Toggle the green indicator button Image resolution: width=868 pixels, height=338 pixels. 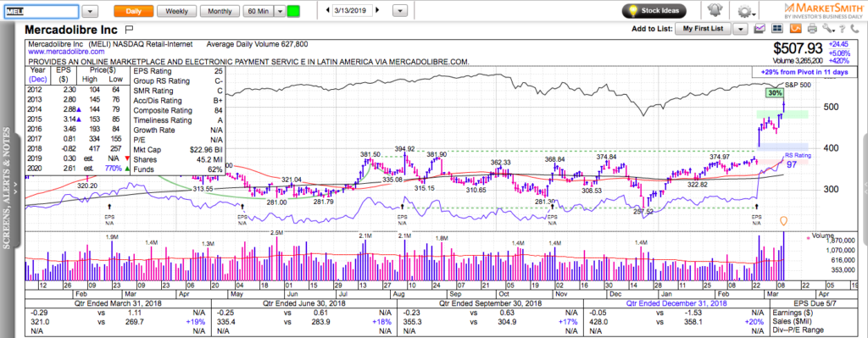pyautogui.click(x=293, y=11)
